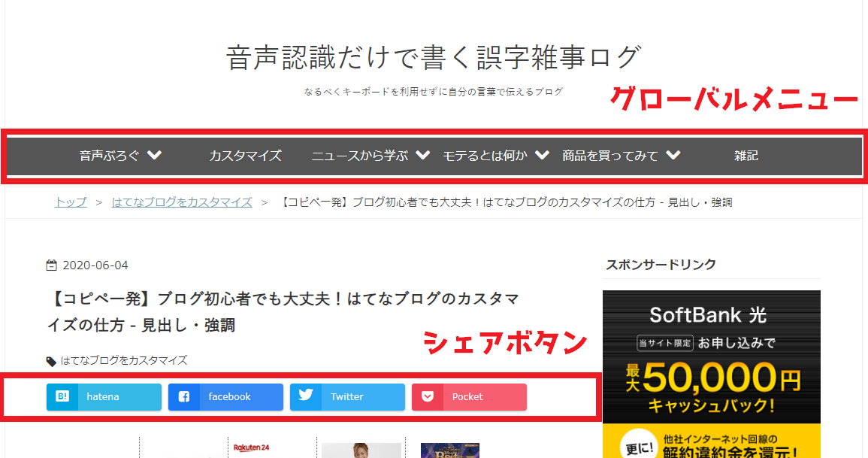Click the トップ breadcrumb link
Screen dimensions: 868x458
coord(71,202)
